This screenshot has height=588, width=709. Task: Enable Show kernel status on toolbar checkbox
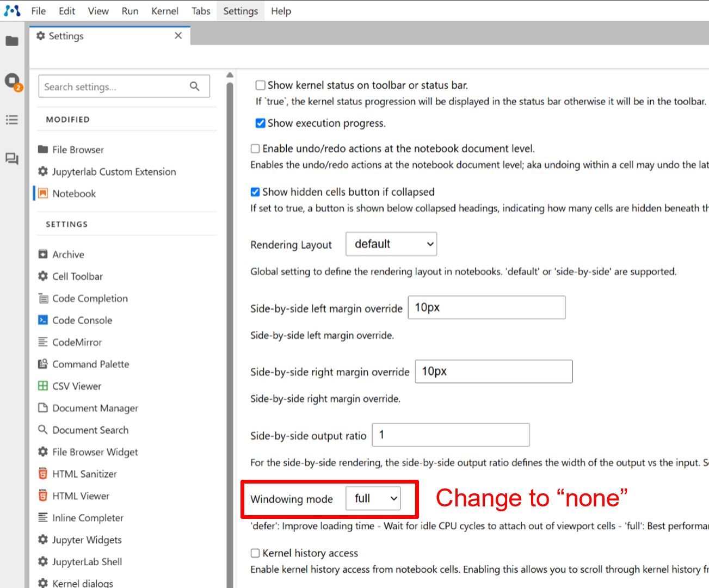[x=261, y=85]
